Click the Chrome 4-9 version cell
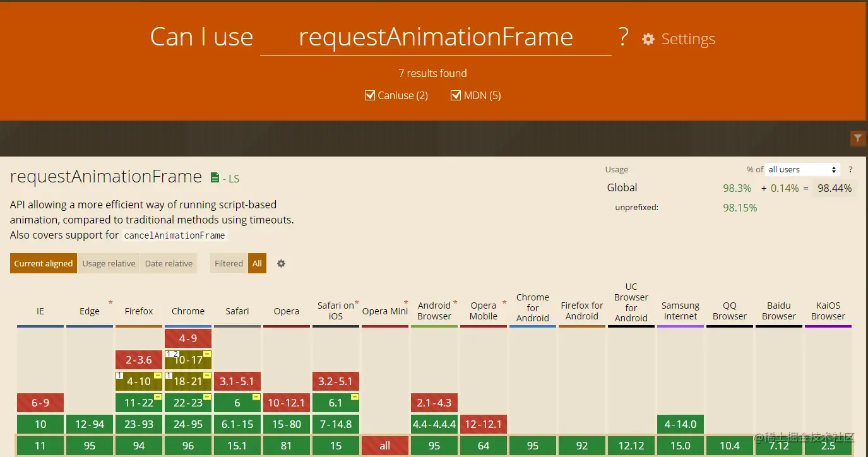The image size is (868, 457). click(188, 338)
